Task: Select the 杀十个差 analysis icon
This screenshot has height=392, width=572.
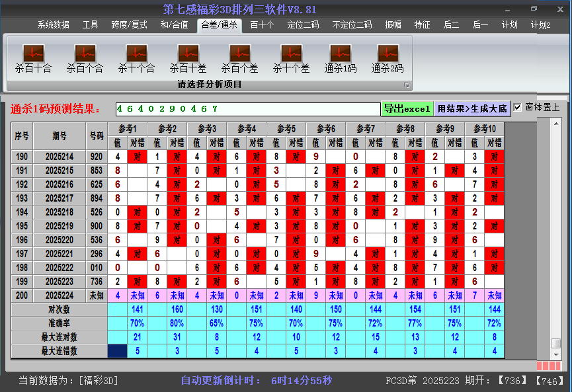Action: pos(291,59)
